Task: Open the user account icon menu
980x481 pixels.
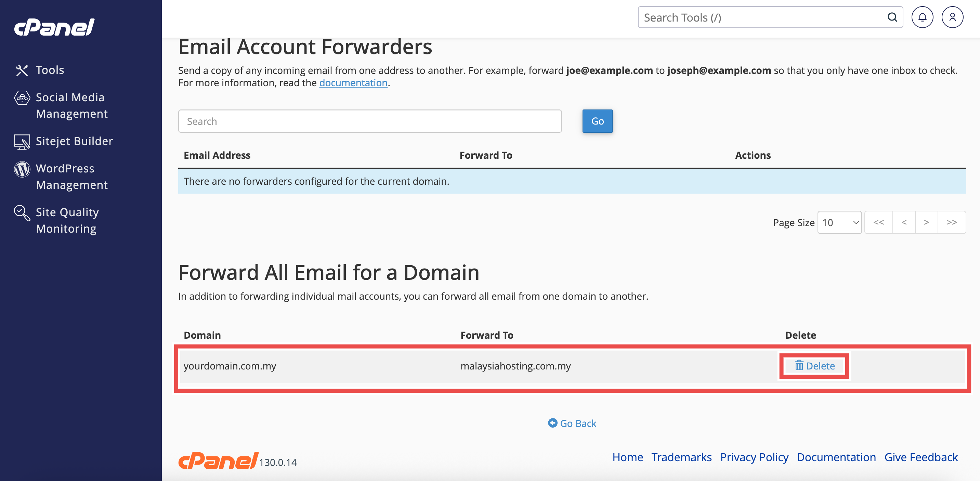Action: coord(952,17)
